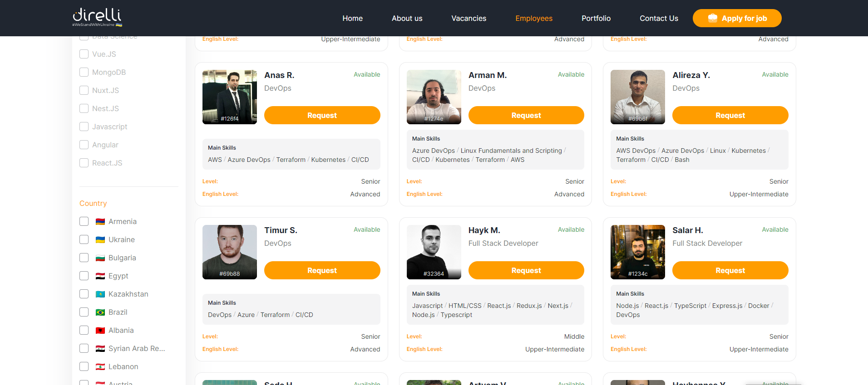868x385 pixels.
Task: Request Timur S. DevOps engineer
Action: (x=322, y=270)
